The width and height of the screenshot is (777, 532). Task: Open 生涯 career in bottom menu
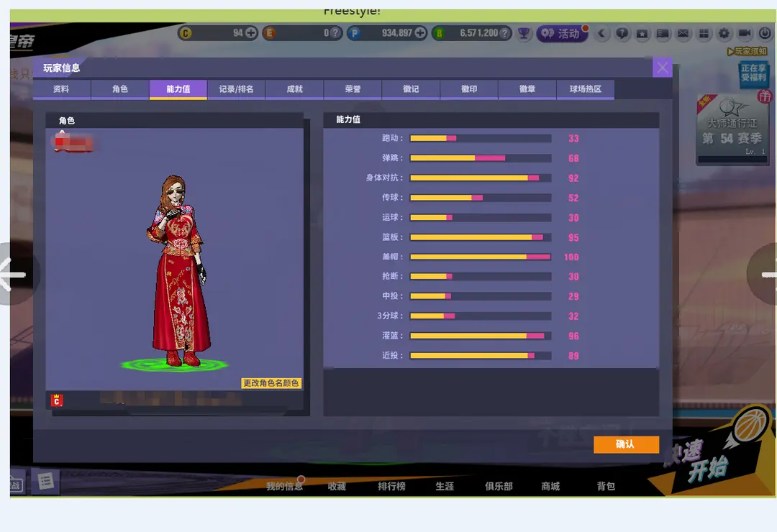445,486
